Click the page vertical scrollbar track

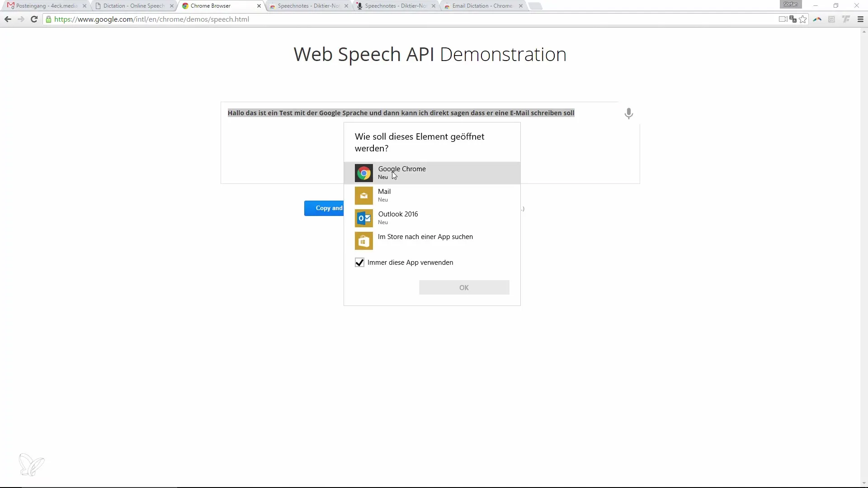coord(864,258)
